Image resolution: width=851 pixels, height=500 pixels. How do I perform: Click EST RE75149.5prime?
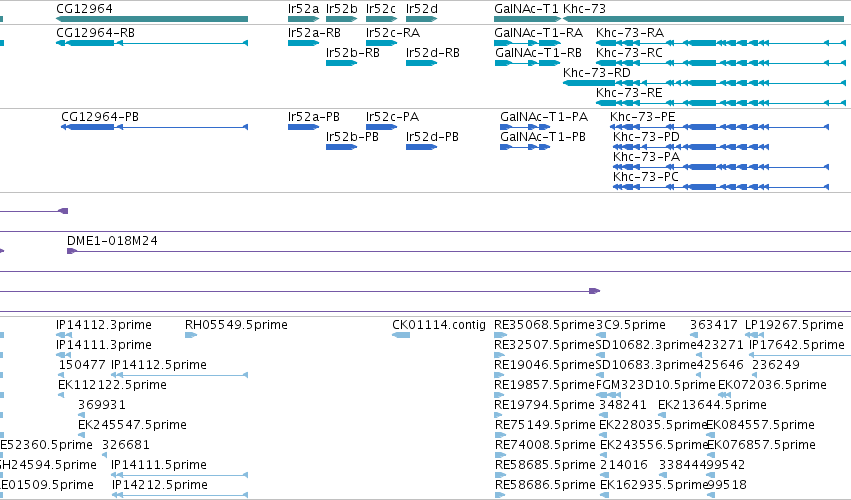tap(545, 425)
